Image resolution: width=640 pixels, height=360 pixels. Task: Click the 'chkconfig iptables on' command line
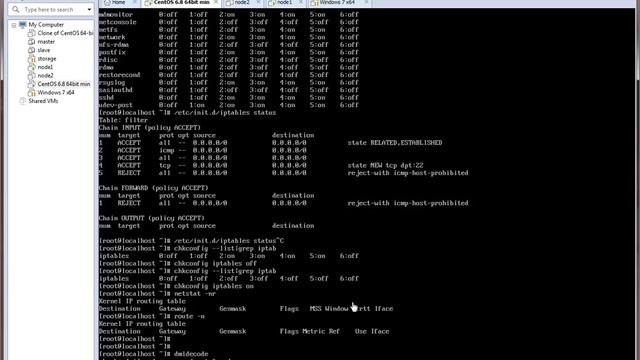point(214,286)
